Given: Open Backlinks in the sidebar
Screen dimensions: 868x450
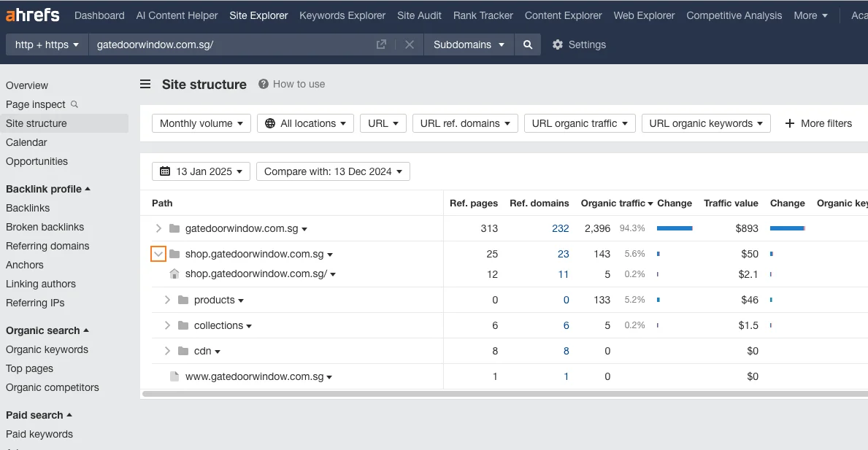Looking at the screenshot, I should 28,208.
